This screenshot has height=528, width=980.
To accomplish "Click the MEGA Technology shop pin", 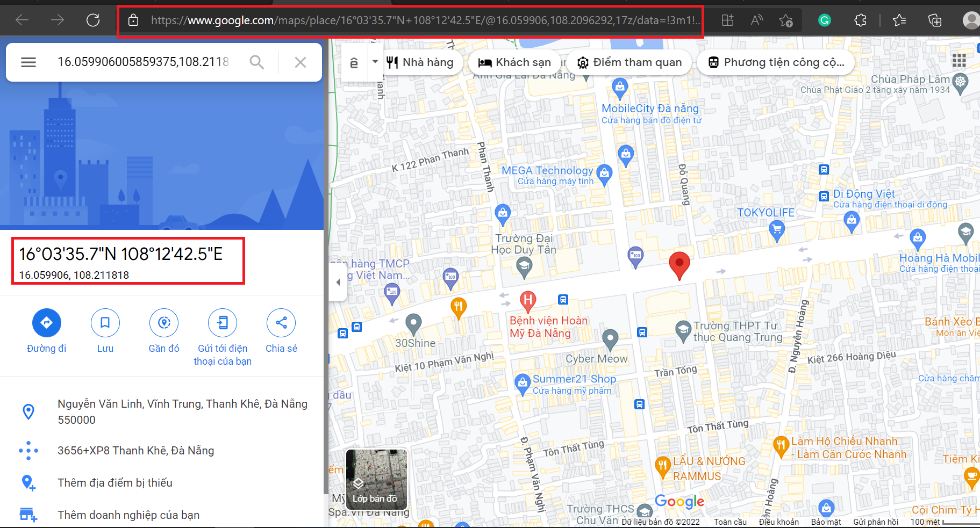I will pos(604,175).
